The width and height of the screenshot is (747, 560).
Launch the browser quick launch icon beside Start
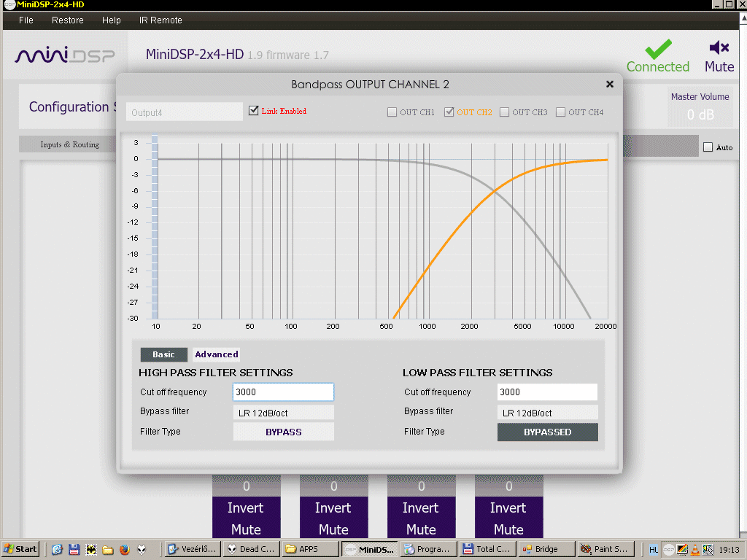(57, 550)
